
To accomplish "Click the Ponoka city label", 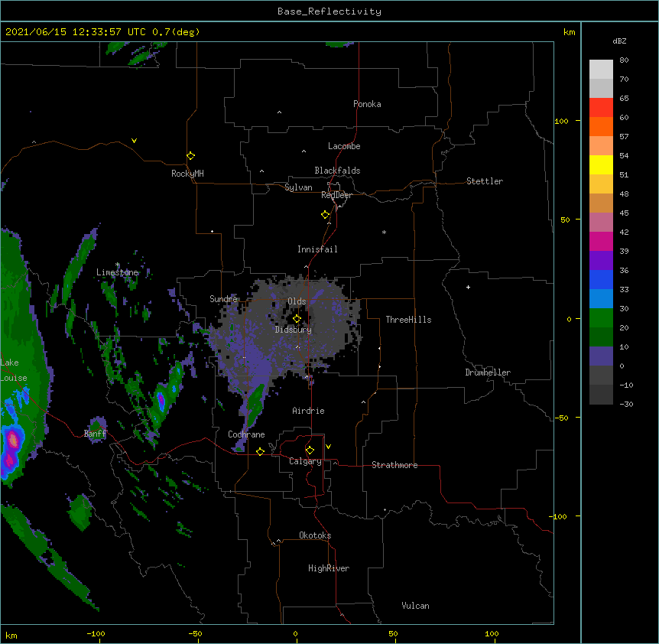I will click(x=367, y=104).
